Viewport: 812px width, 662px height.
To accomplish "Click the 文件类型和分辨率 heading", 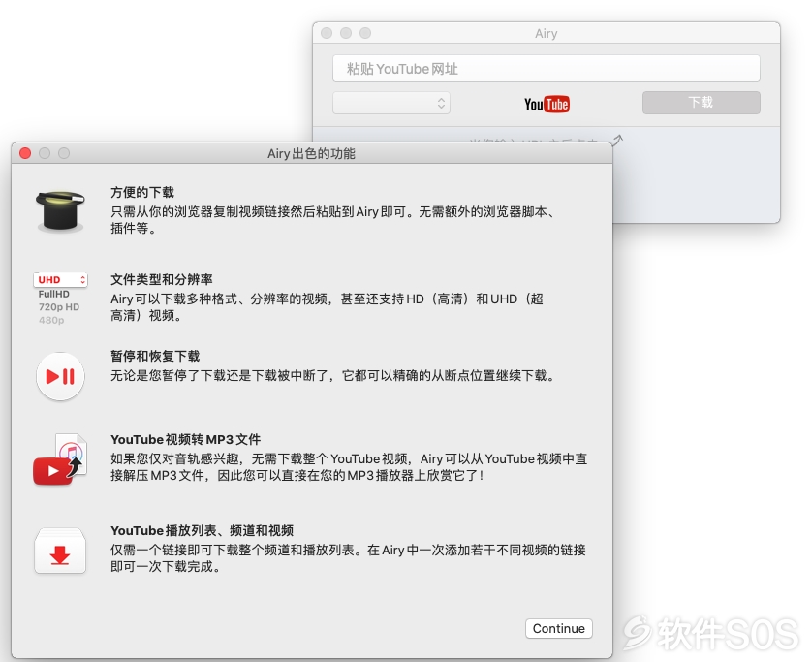I will tap(162, 279).
